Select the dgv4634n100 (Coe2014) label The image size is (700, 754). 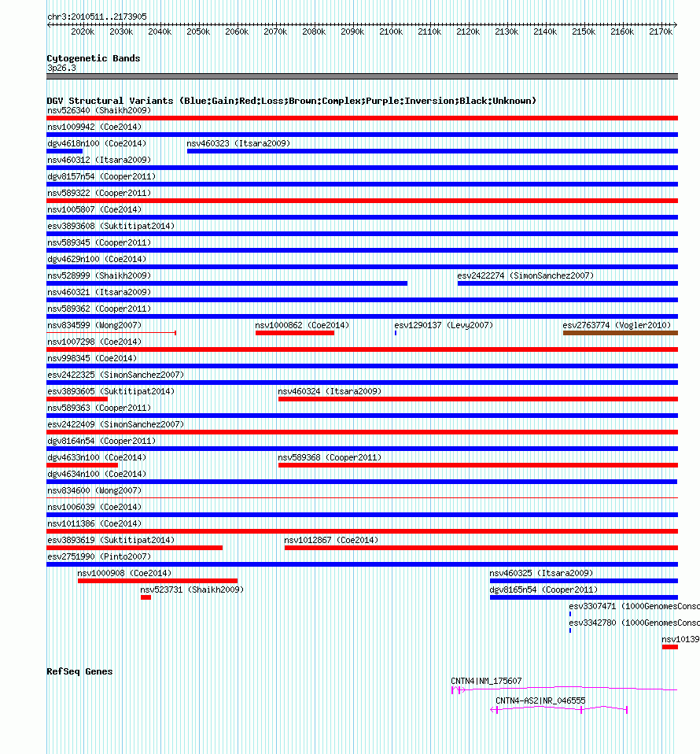click(97, 474)
